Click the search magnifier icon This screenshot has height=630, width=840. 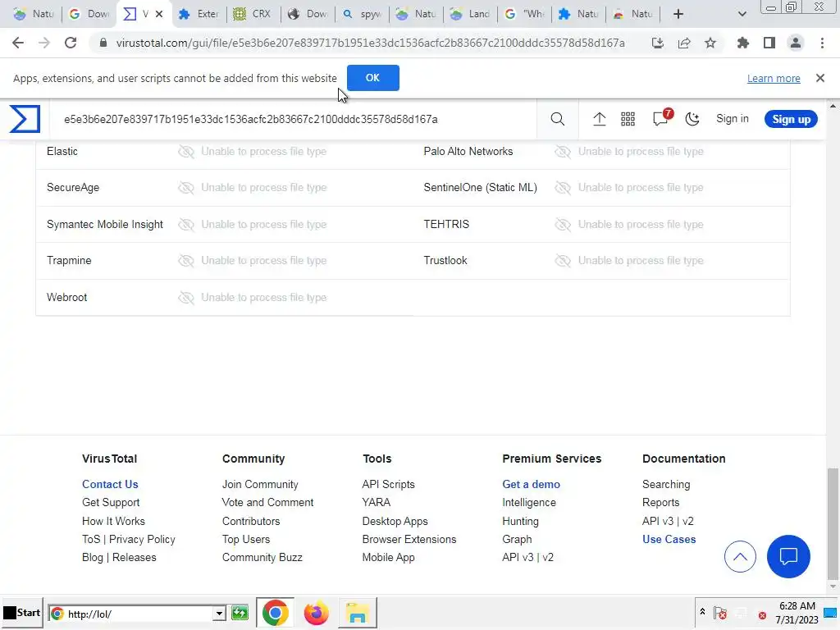tap(557, 119)
